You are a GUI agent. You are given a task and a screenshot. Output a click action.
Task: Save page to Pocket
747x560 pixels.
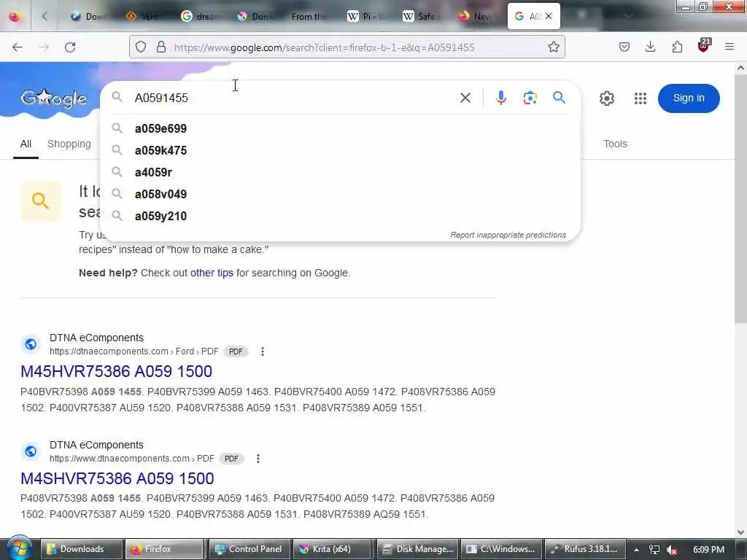(624, 47)
